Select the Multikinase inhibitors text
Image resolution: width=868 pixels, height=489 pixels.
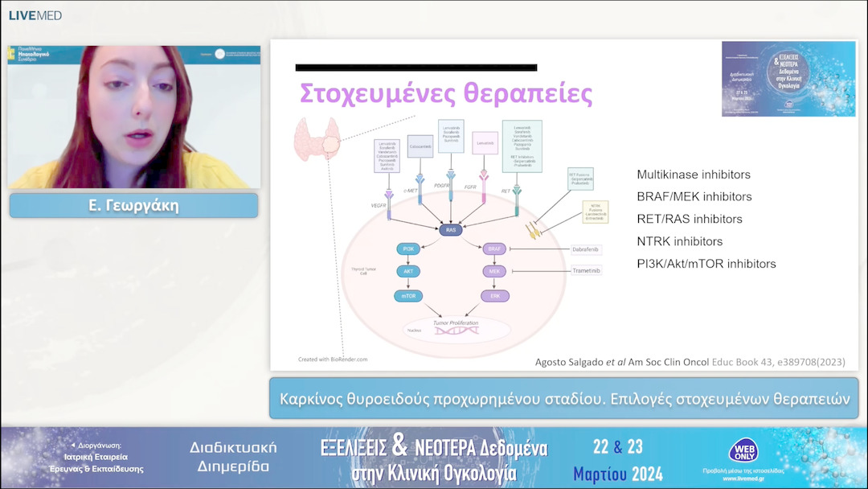click(694, 175)
